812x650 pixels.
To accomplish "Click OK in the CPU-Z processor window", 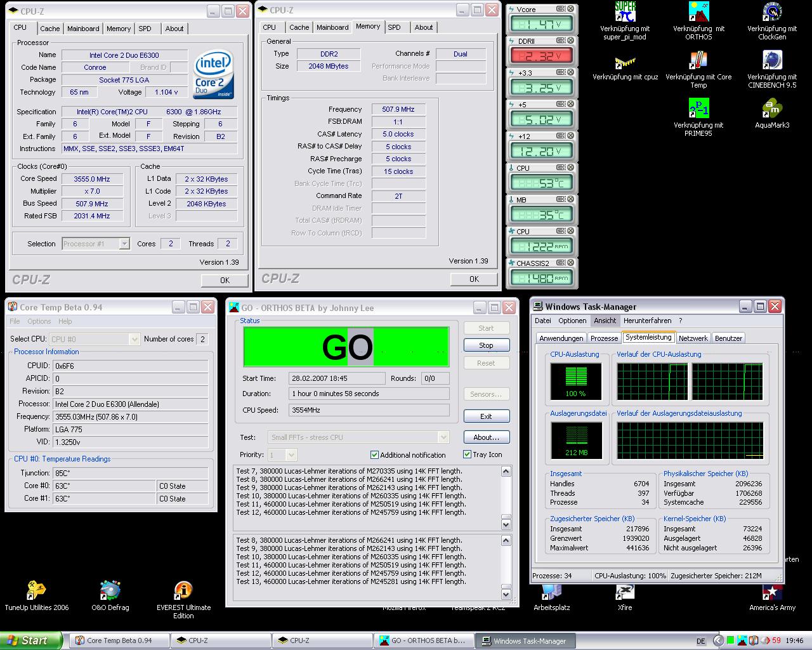I will tap(225, 281).
